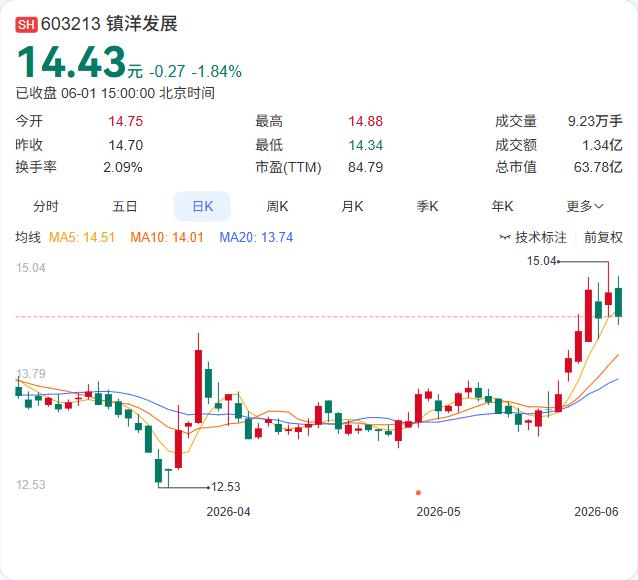The image size is (638, 580).
Task: Select the 日K tab
Action: [x=202, y=206]
